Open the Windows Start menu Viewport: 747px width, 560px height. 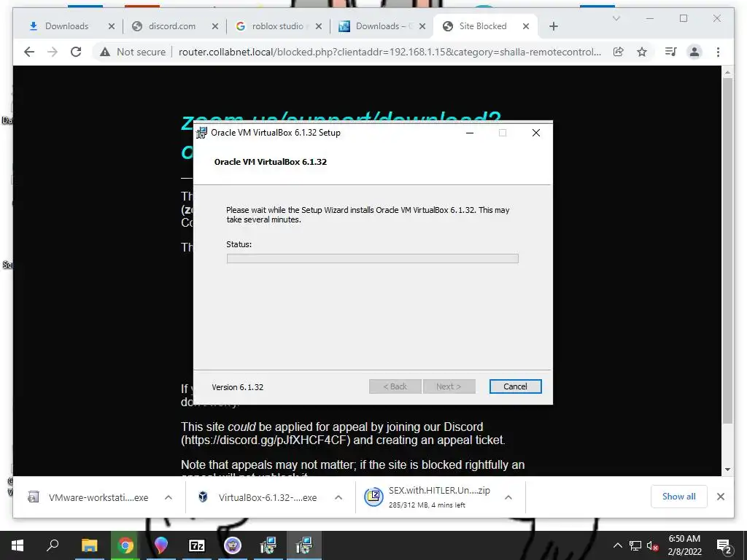coord(18,545)
